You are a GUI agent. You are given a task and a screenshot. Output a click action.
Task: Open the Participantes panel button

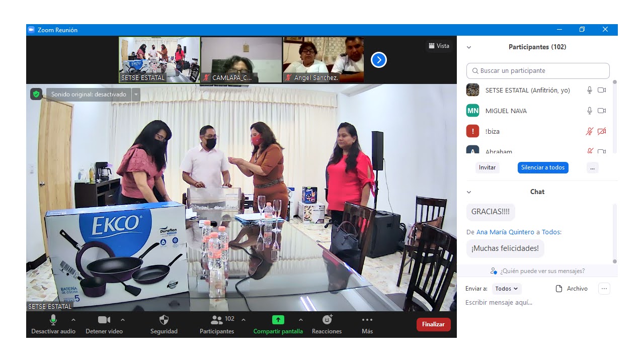click(217, 324)
